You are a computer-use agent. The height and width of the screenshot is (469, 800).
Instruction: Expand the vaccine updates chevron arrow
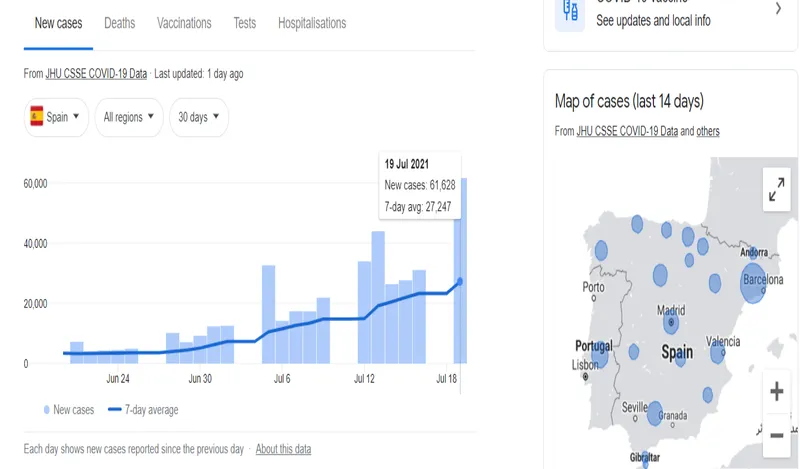[778, 9]
